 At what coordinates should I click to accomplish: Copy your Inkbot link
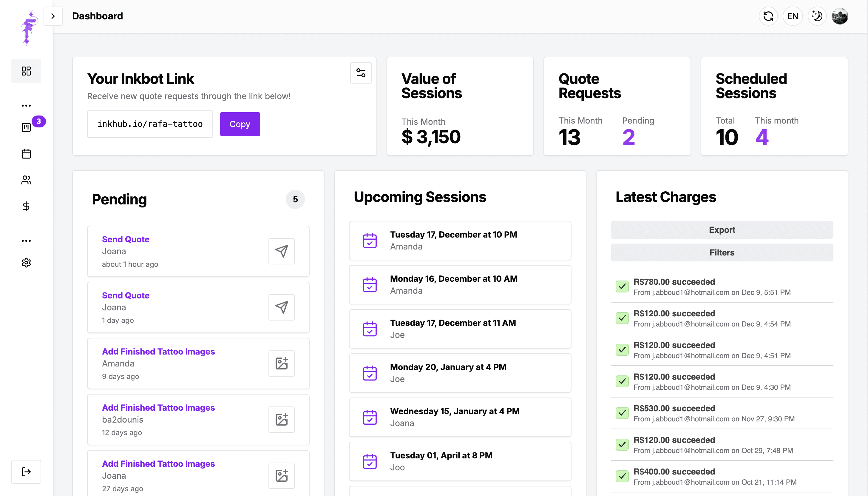click(x=240, y=124)
